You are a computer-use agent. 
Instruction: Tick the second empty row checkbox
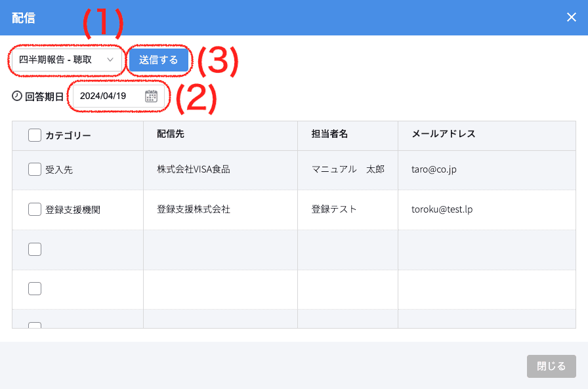click(x=35, y=289)
